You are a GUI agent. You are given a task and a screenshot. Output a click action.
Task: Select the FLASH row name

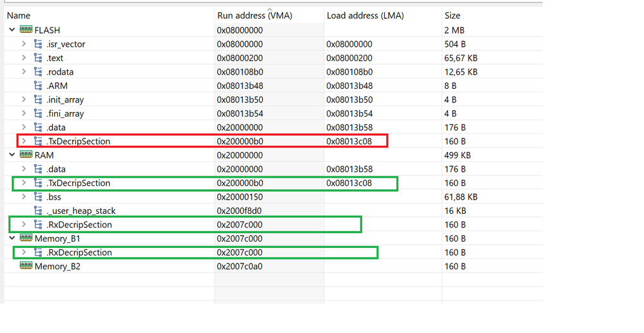click(x=47, y=30)
